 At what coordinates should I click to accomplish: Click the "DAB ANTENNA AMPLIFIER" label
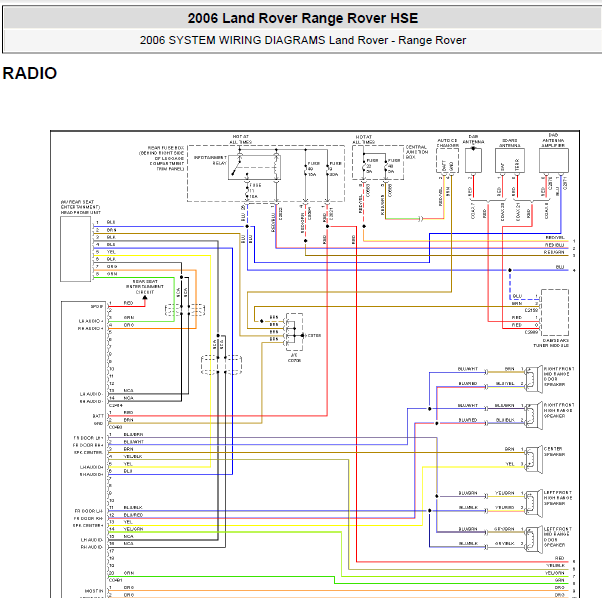click(553, 140)
